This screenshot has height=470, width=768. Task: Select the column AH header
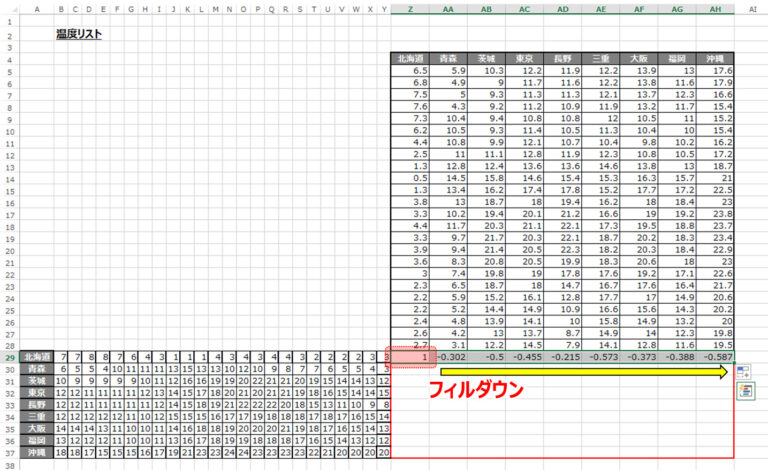pos(715,9)
